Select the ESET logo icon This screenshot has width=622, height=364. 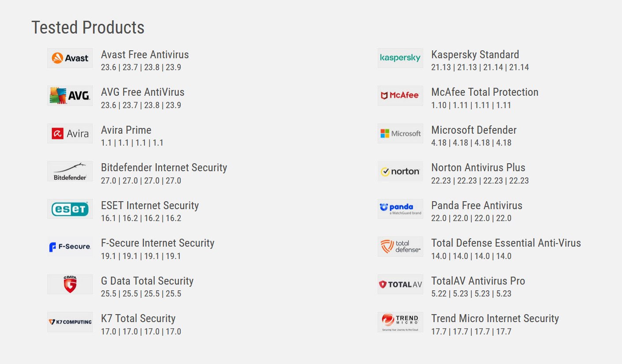pyautogui.click(x=70, y=209)
